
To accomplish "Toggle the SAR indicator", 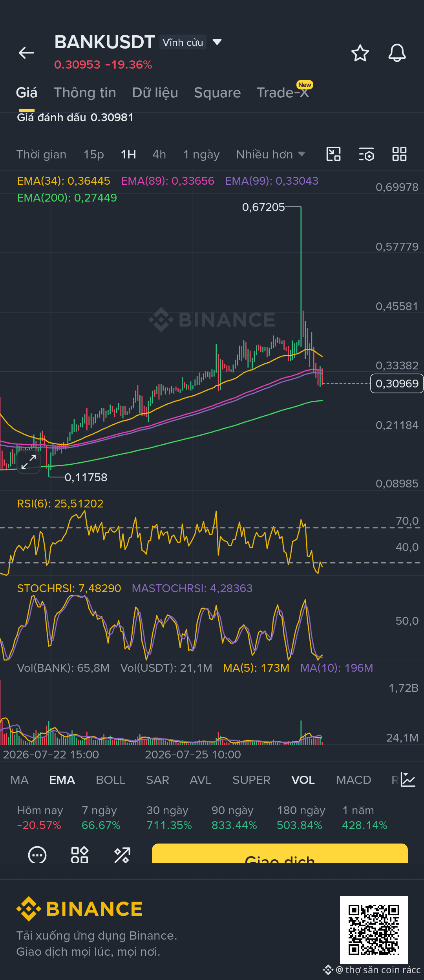I will pyautogui.click(x=157, y=780).
